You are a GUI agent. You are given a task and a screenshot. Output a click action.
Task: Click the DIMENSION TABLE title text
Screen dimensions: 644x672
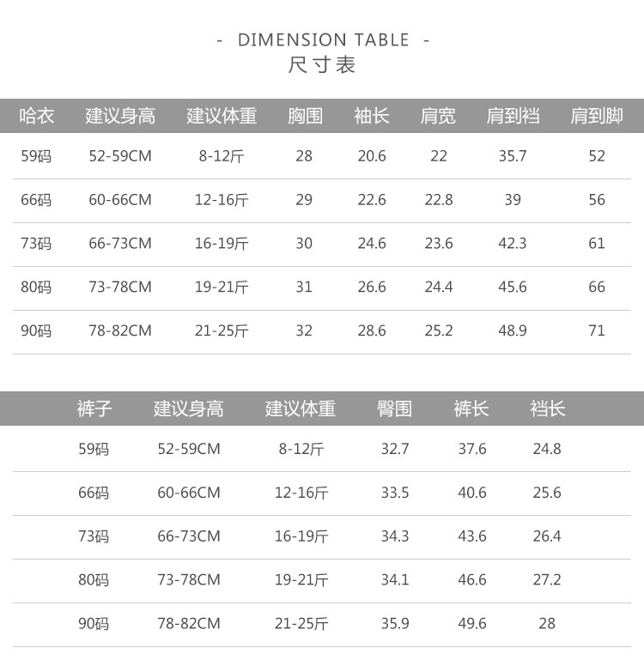[322, 40]
